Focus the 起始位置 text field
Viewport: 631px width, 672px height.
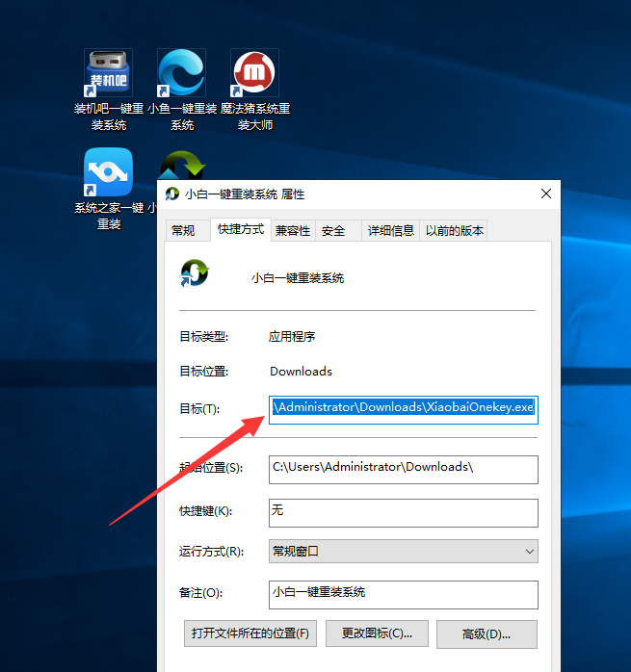pyautogui.click(x=403, y=468)
